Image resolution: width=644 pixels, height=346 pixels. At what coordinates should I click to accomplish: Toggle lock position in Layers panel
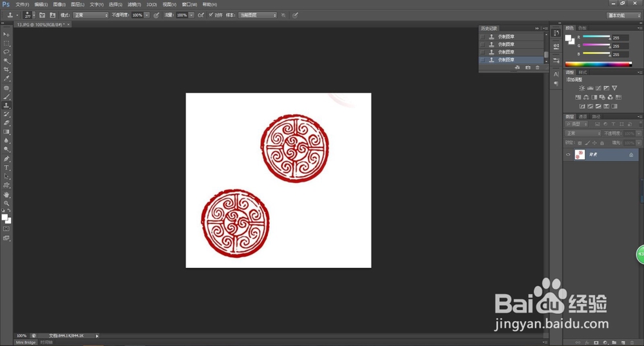pyautogui.click(x=594, y=143)
